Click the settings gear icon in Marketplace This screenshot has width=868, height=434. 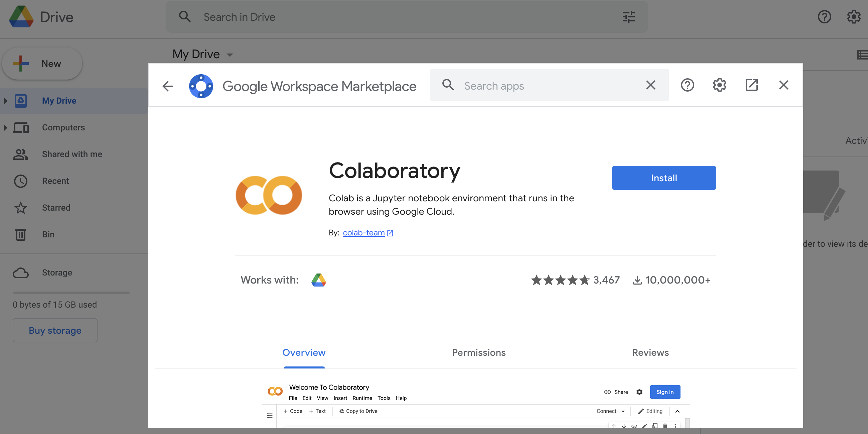719,85
